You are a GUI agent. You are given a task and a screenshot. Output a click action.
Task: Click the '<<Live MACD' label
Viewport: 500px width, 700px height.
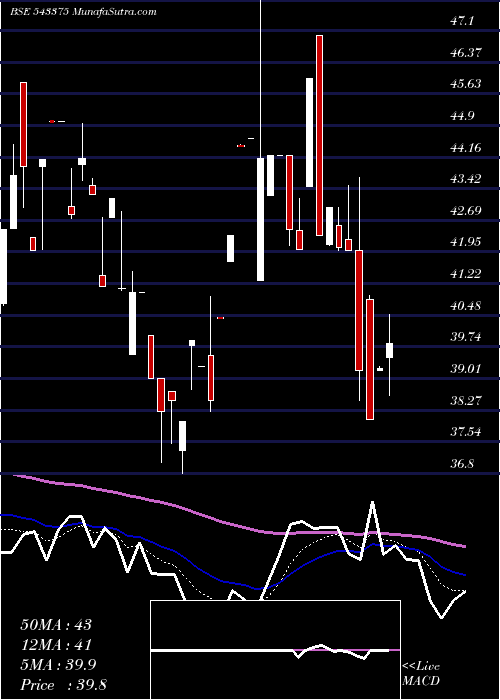(421, 673)
